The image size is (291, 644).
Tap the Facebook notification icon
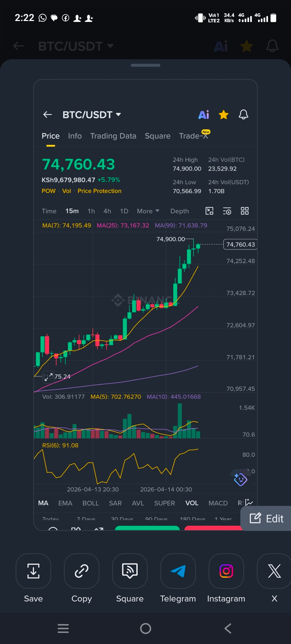tap(65, 18)
